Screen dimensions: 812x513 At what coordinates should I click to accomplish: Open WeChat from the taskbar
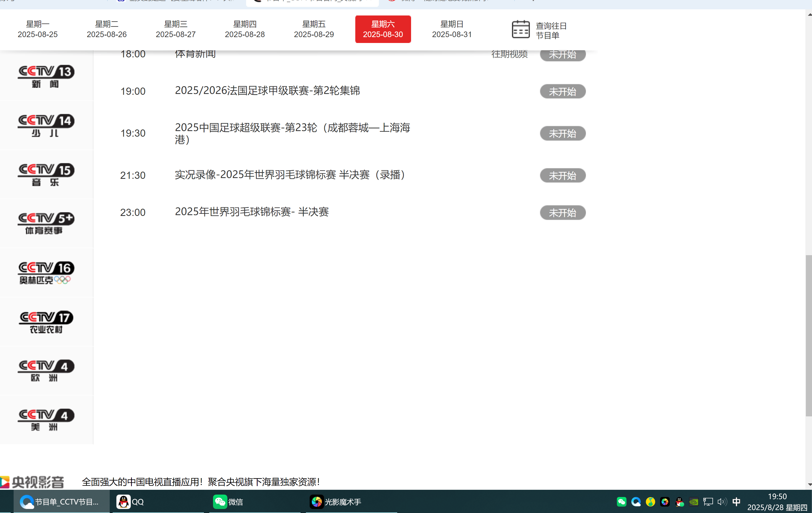pyautogui.click(x=228, y=502)
